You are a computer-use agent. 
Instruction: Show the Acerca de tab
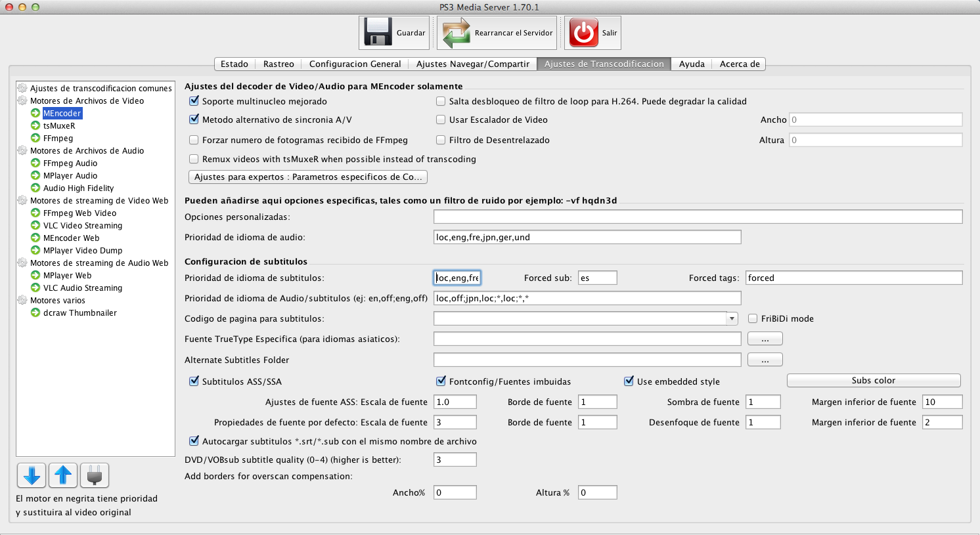(740, 64)
